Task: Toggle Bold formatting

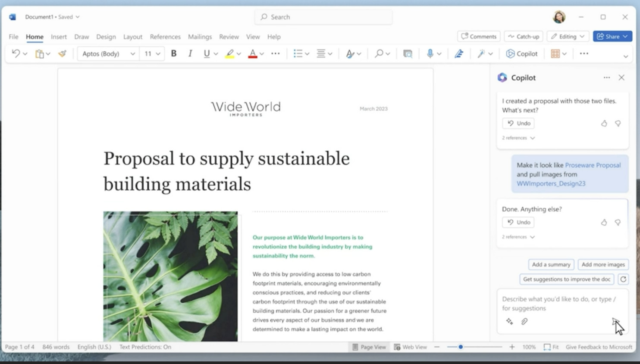Action: (x=174, y=53)
